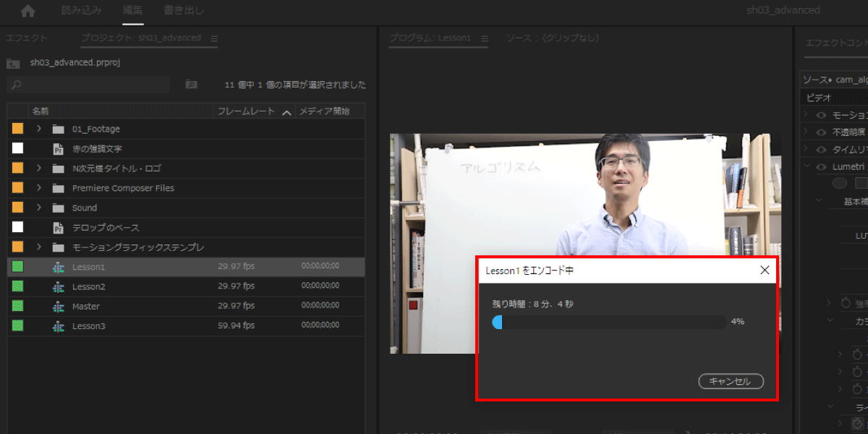Viewport: 868px width, 434px height.
Task: Click the Lesson2 sequence icon
Action: (59, 287)
